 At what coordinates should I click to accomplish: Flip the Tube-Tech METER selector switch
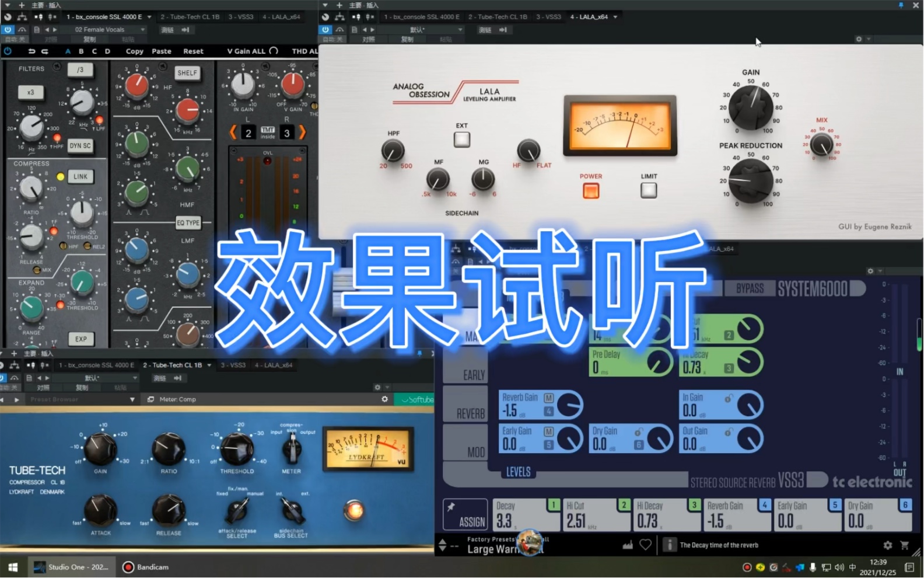[292, 450]
